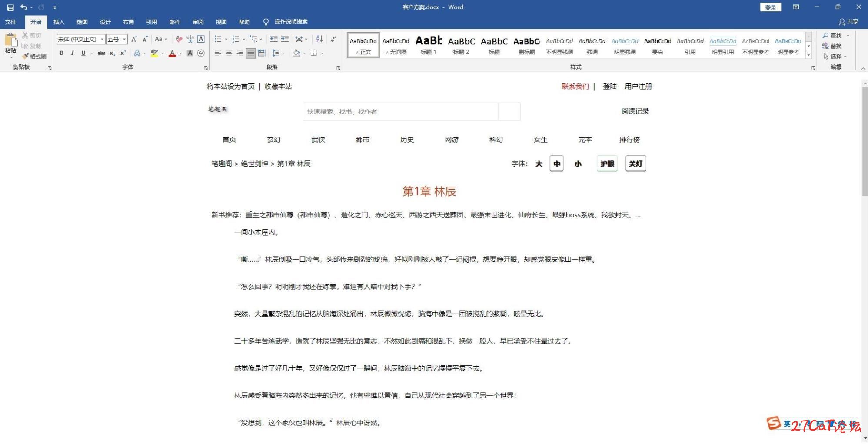Expand the numbered list dropdown arrow
This screenshot has height=444, width=868.
click(x=244, y=39)
